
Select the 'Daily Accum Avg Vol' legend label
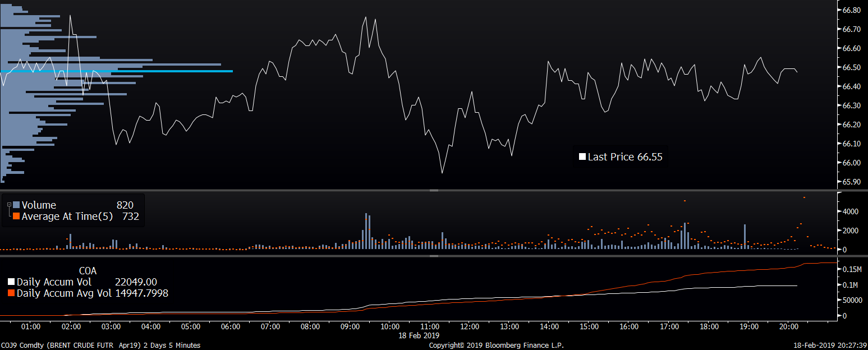coord(65,293)
